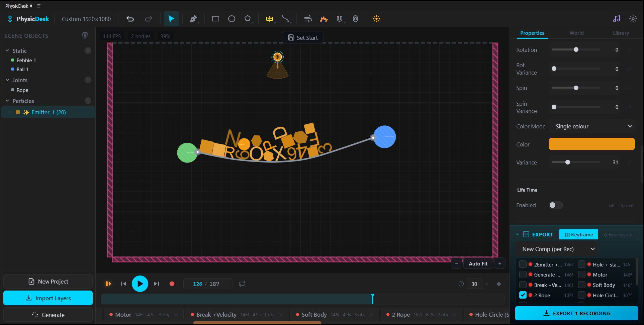Open the hamburger menu in title bar
This screenshot has width=644, height=325.
tap(39, 6)
